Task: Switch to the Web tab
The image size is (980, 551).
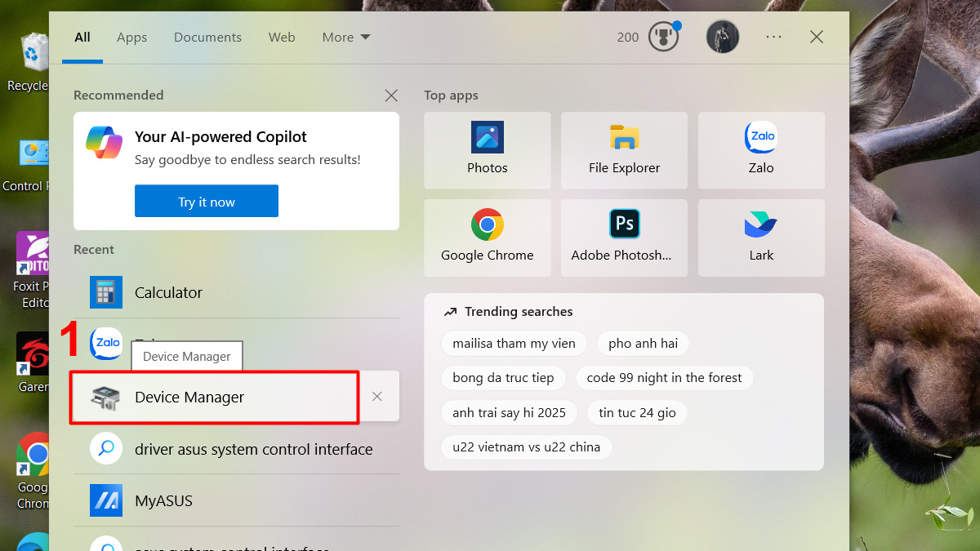Action: point(282,38)
